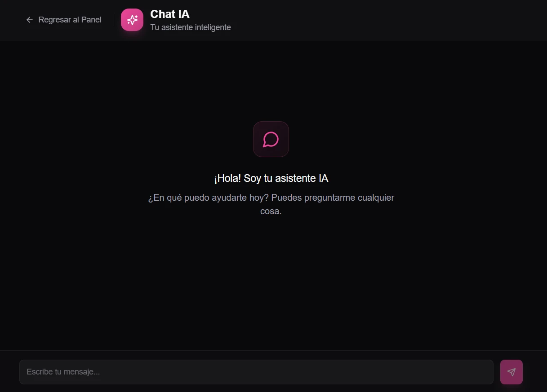Click the ¡Hola! Soy tu asistente IA heading
This screenshot has width=547, height=392.
pyautogui.click(x=271, y=178)
